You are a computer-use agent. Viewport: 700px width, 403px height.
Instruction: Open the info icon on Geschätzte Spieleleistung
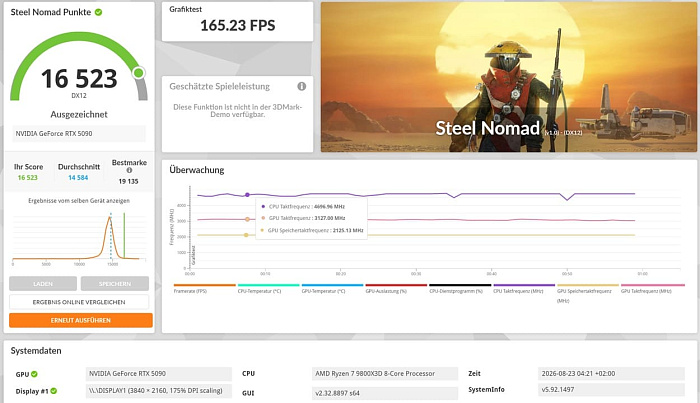click(x=302, y=86)
